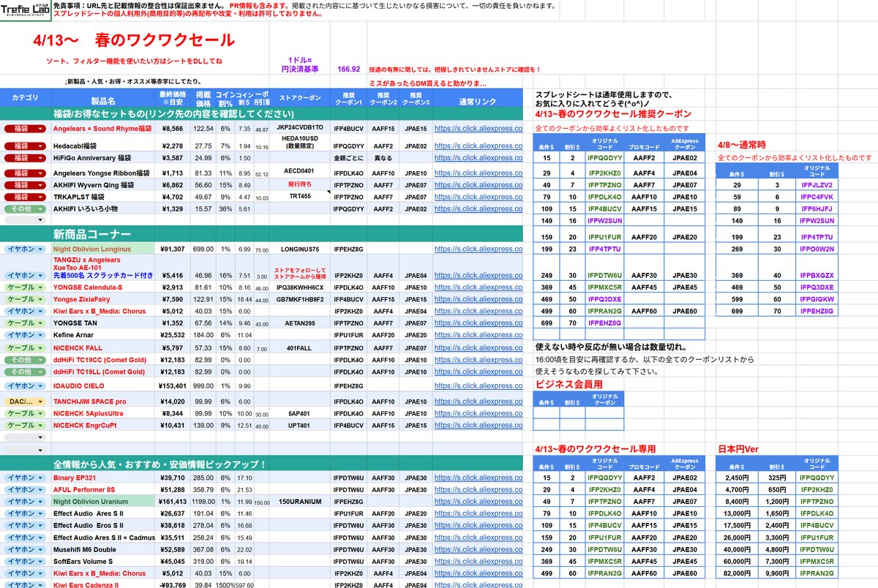Screen dimensions: 878x588
Task: Select the 82,000円 condition cell
Action: pyautogui.click(x=737, y=573)
